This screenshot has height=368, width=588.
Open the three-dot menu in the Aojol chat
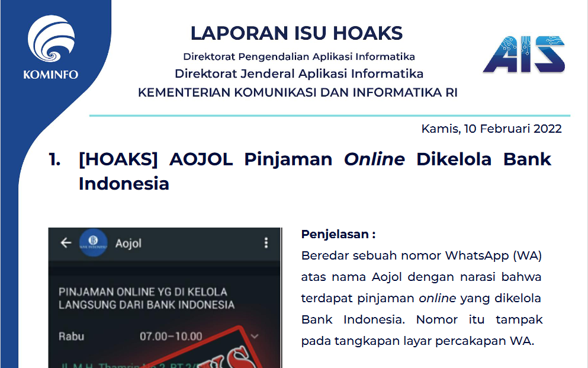266,243
